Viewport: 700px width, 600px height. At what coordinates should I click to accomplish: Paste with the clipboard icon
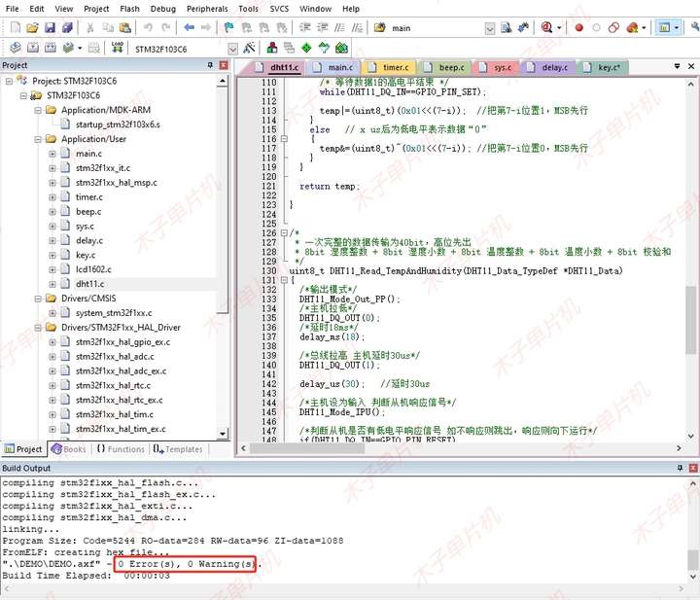pos(125,27)
